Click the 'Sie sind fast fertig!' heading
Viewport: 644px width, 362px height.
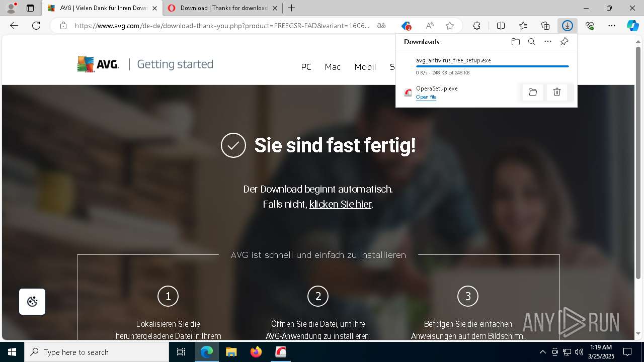[335, 145]
